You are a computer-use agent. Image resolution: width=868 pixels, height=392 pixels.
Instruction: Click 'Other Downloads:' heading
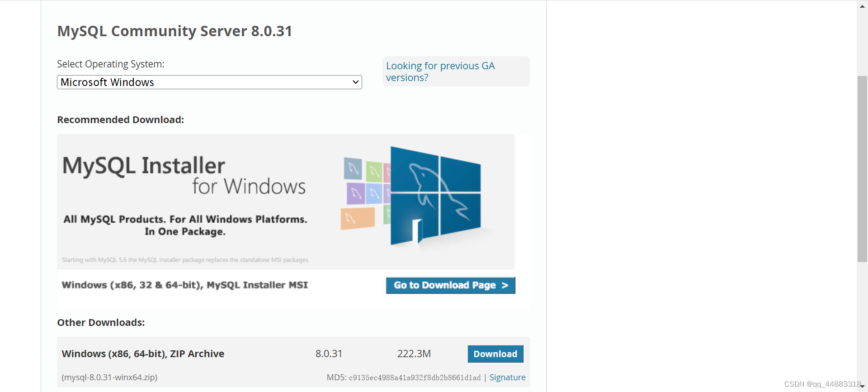(101, 322)
